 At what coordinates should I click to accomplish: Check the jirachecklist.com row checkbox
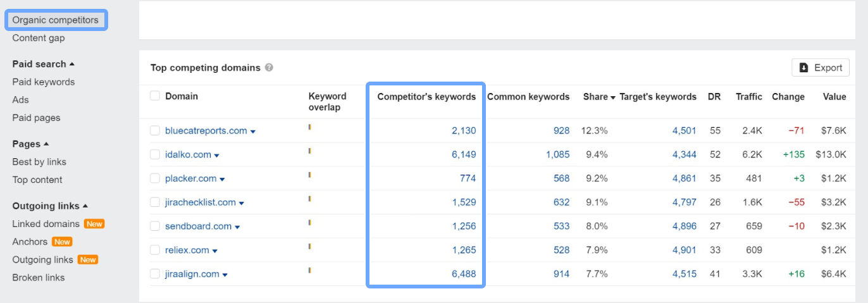click(x=155, y=202)
